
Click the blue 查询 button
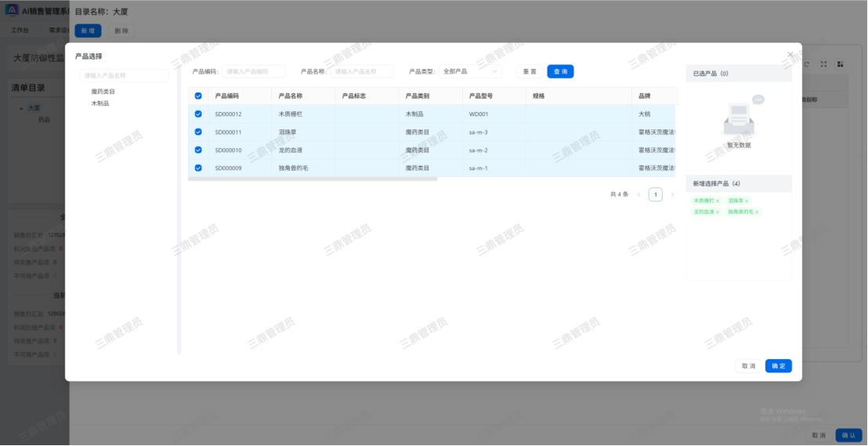pyautogui.click(x=560, y=71)
